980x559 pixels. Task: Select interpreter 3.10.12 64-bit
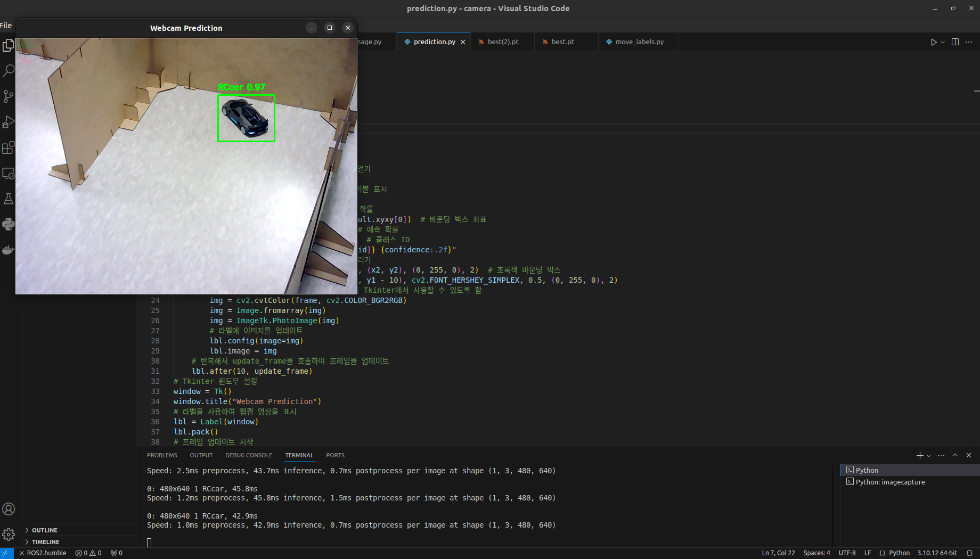(x=937, y=553)
